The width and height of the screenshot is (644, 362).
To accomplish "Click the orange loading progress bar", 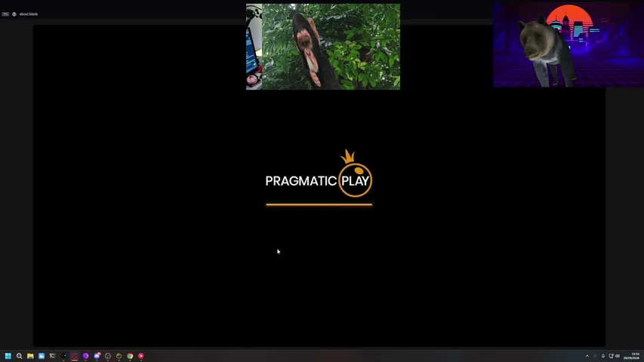I will coord(319,204).
